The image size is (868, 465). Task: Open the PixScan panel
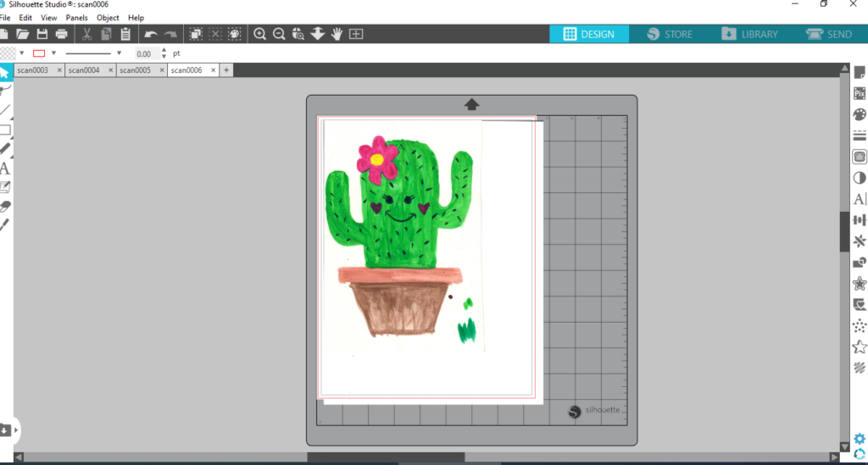tap(860, 94)
